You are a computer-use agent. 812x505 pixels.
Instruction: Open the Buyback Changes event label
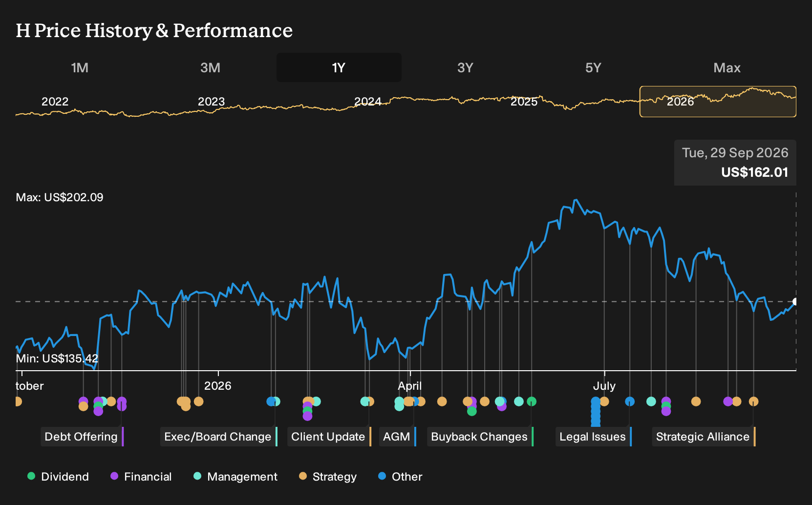coord(480,437)
